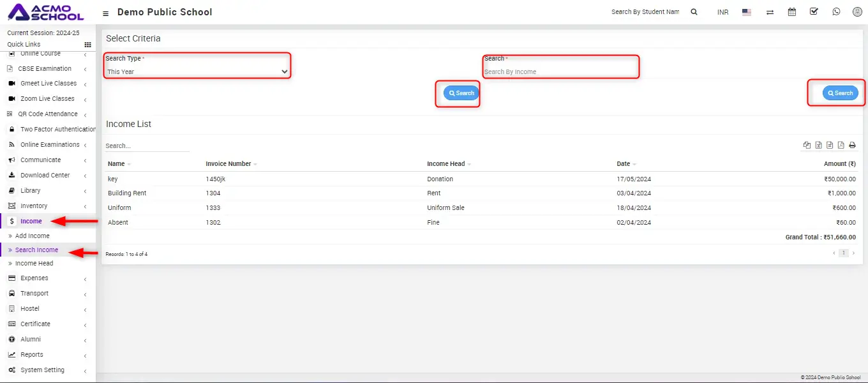Click the US flag language icon

tap(746, 12)
